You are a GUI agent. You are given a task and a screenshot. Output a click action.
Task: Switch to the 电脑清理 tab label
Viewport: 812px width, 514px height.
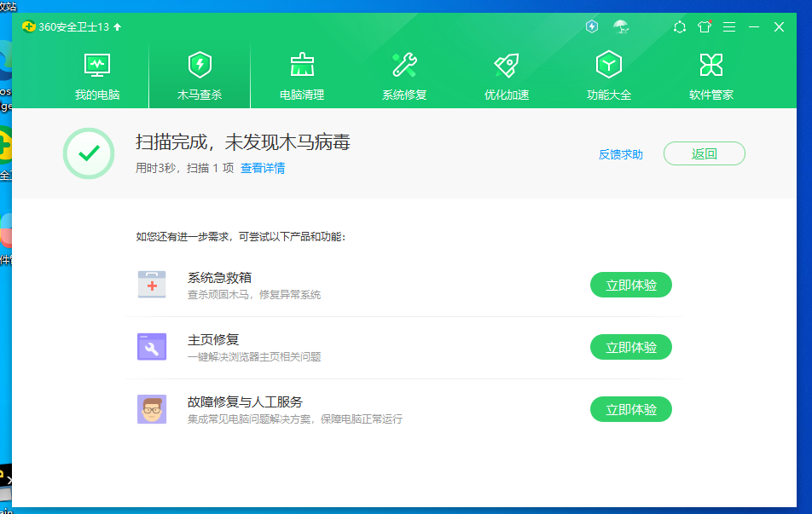[302, 95]
